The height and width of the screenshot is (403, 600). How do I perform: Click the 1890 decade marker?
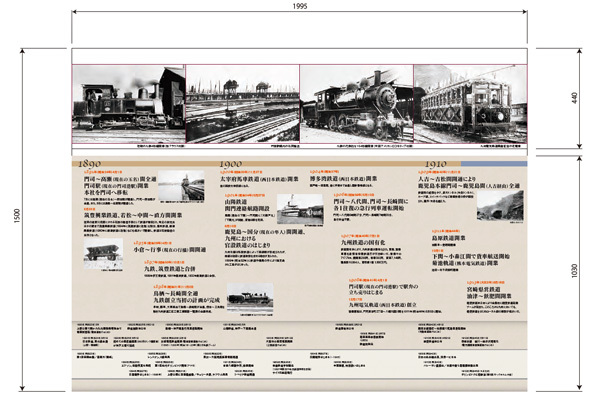pyautogui.click(x=87, y=163)
